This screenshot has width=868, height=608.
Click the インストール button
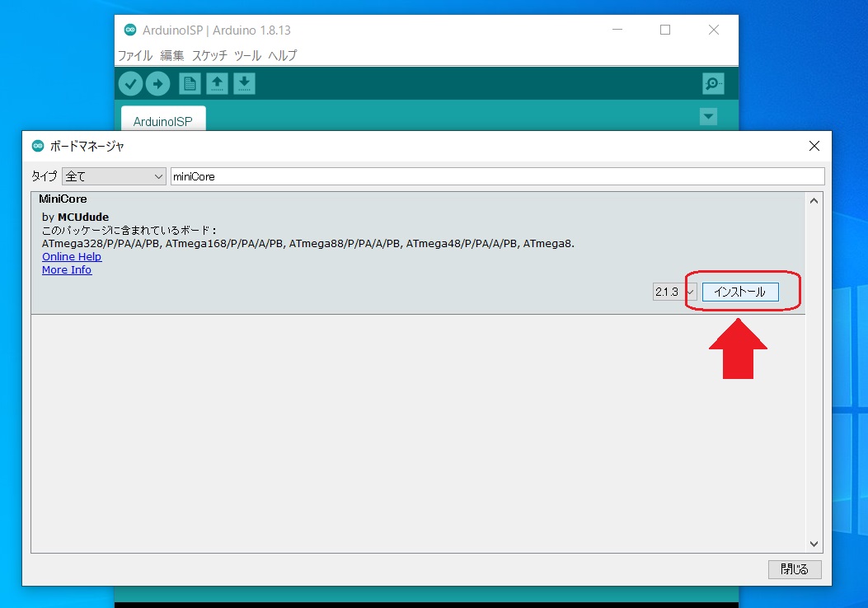click(741, 292)
